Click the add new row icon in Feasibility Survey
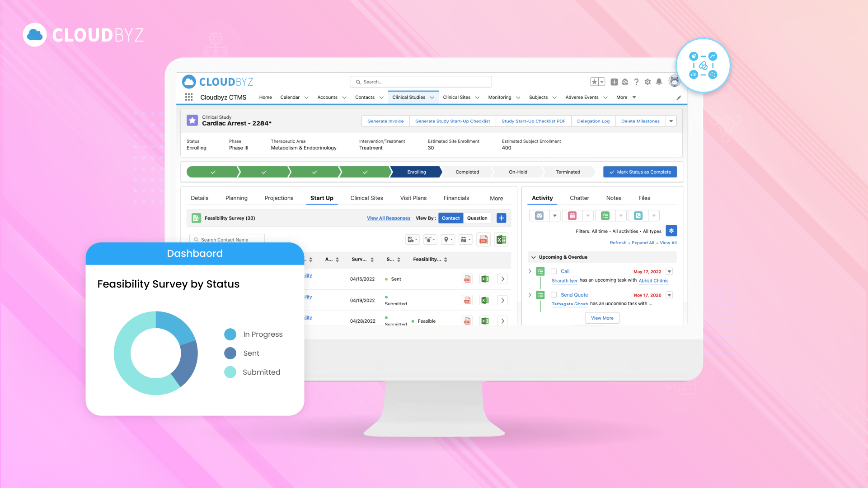 [502, 218]
